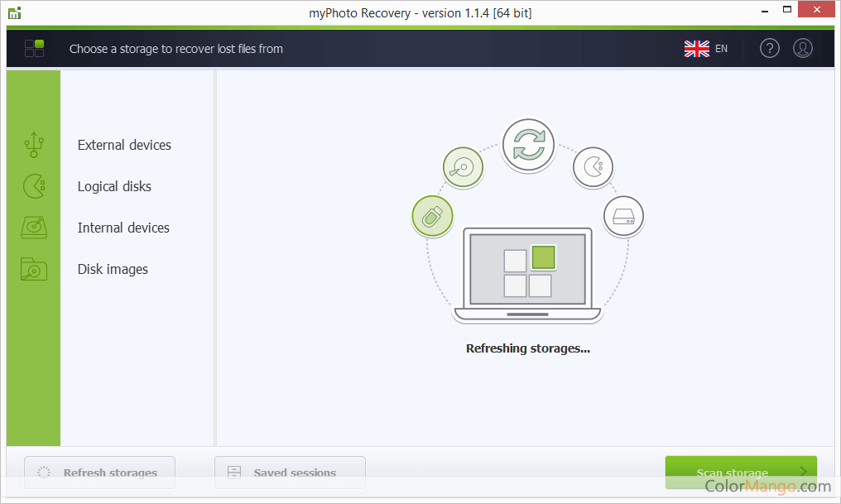Screen dimensions: 841x504
Task: Click the hard drive circle illustration
Action: [623, 217]
